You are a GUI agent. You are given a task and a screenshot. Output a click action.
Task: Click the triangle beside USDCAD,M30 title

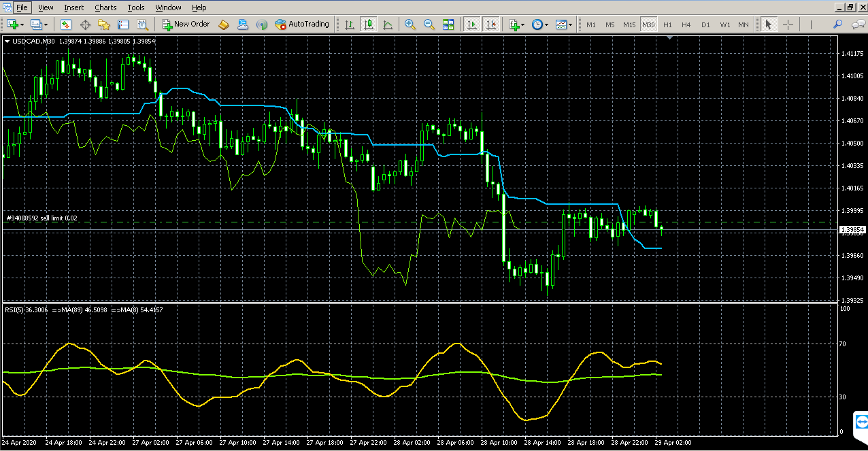(x=7, y=41)
